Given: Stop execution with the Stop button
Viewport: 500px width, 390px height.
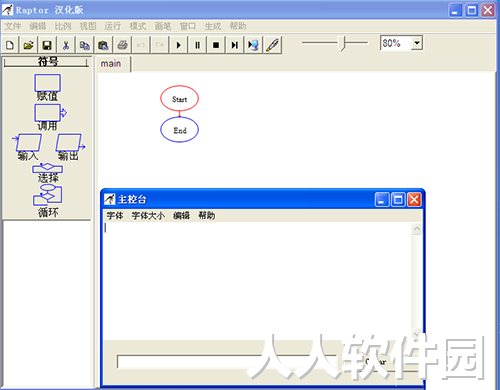Looking at the screenshot, I should 216,45.
